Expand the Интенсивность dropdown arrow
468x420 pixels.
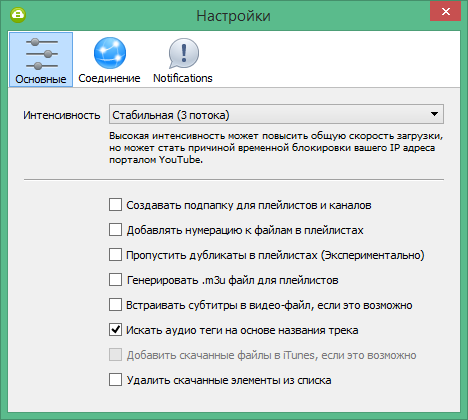pyautogui.click(x=434, y=114)
